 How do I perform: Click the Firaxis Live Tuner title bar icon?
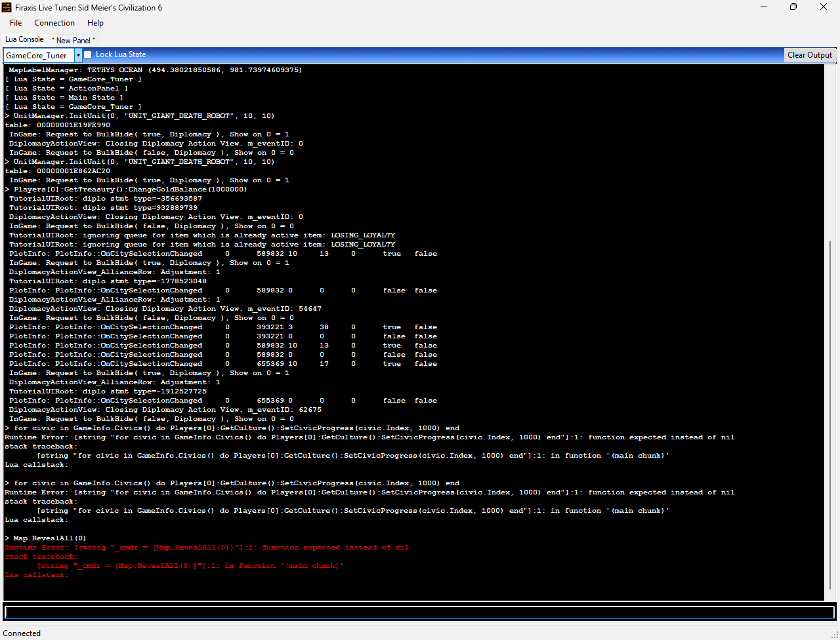[x=7, y=7]
